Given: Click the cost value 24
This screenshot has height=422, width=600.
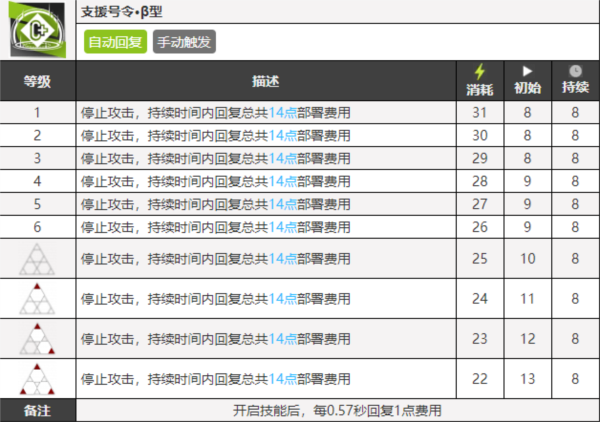Looking at the screenshot, I should pos(480,299).
